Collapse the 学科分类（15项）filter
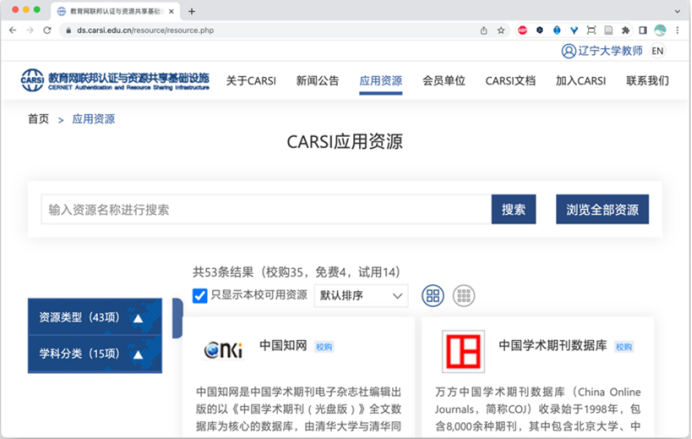The width and height of the screenshot is (692, 439). tap(95, 354)
